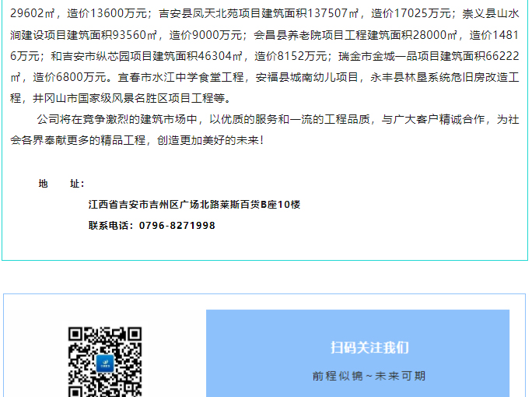The image size is (532, 397).
Task: Click the paragraph starting 公司将在竞争激烈的建筑市场中
Action: [x=264, y=130]
